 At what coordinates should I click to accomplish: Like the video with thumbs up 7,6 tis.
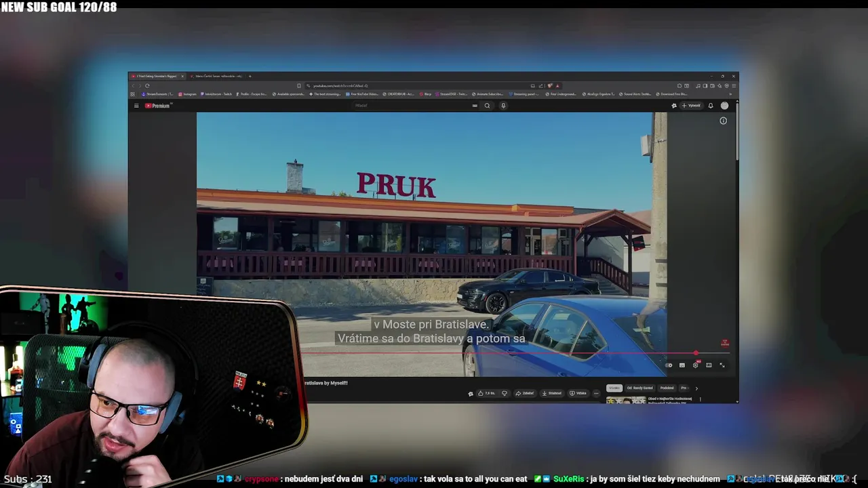487,393
